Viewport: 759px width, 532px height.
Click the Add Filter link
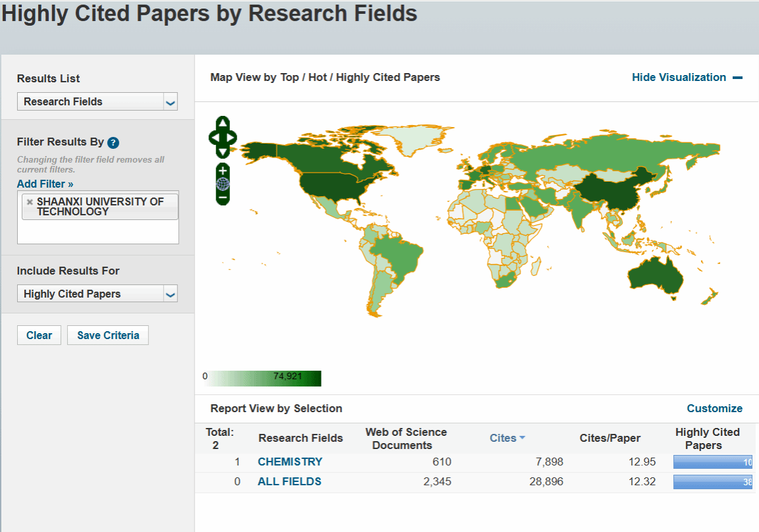tap(45, 184)
